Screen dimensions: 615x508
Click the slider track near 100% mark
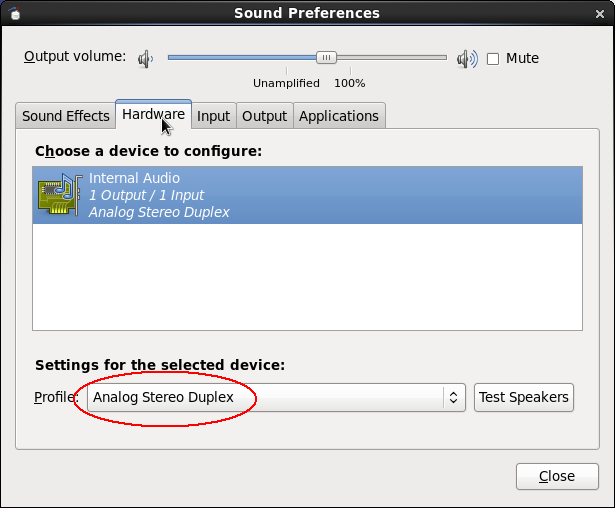point(350,58)
